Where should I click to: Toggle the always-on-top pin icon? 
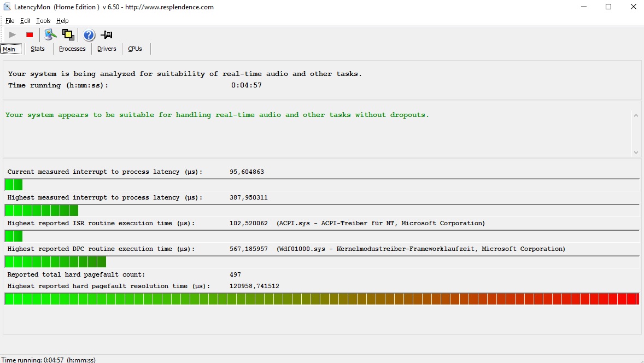pos(107,35)
